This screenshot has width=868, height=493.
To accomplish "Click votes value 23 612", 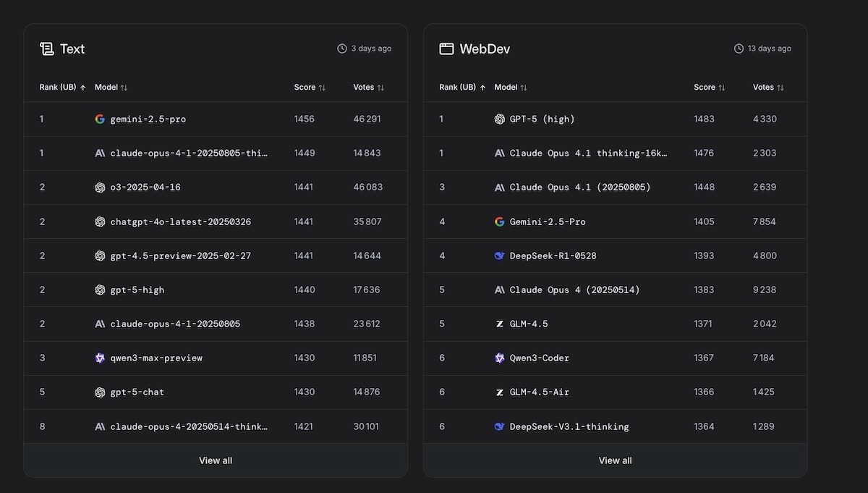I will pos(367,324).
